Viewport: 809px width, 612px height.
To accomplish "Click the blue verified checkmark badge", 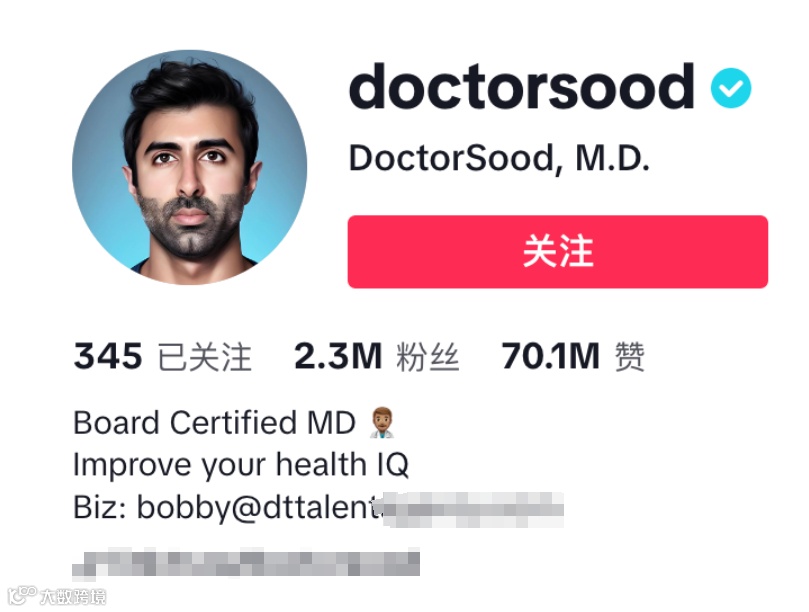I will 731,88.
